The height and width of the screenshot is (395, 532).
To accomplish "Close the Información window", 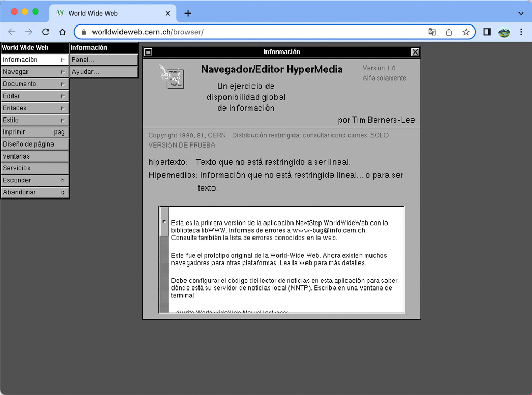I will click(415, 52).
